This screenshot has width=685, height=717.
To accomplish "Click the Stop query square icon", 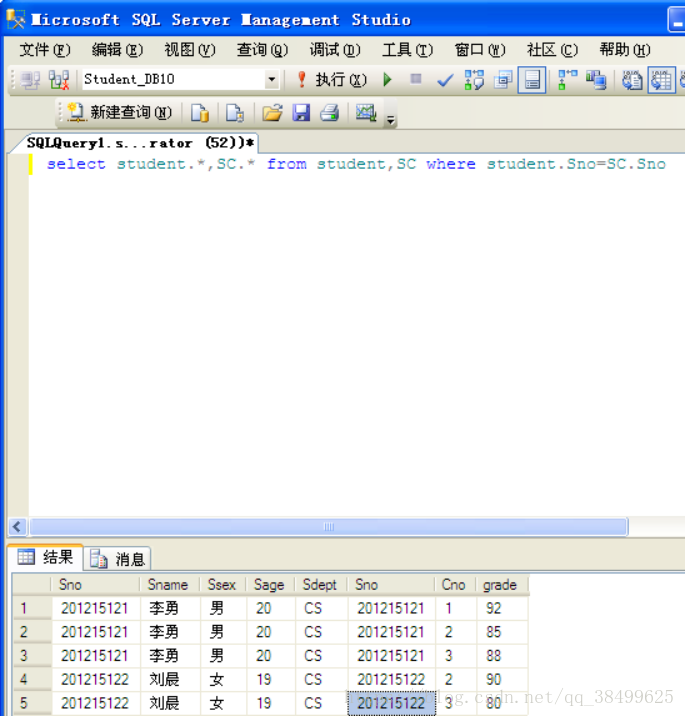I will pyautogui.click(x=416, y=80).
